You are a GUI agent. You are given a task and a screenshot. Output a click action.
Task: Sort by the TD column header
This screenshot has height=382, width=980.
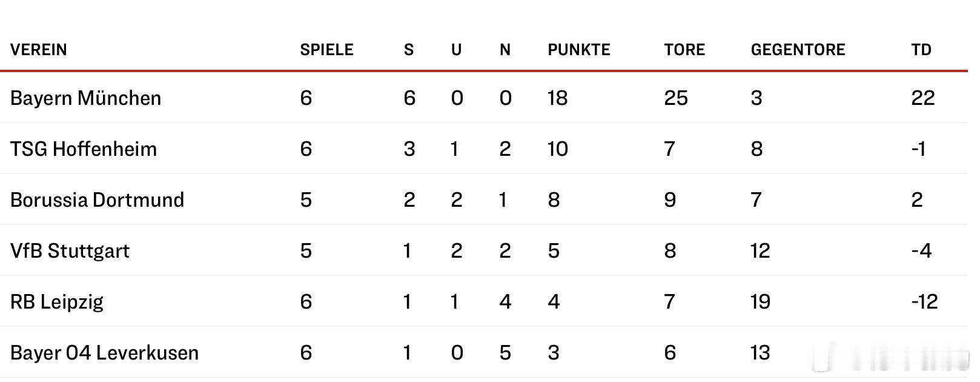pos(921,50)
